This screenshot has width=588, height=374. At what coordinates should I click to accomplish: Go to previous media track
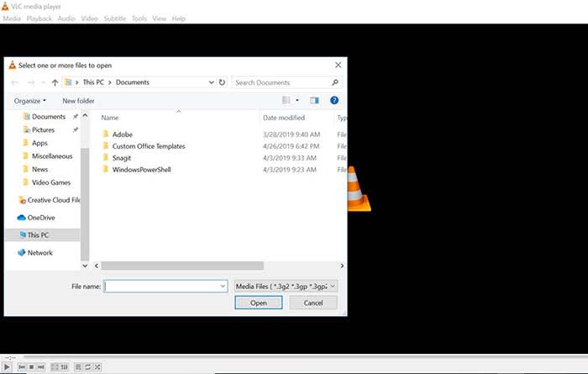tap(22, 367)
